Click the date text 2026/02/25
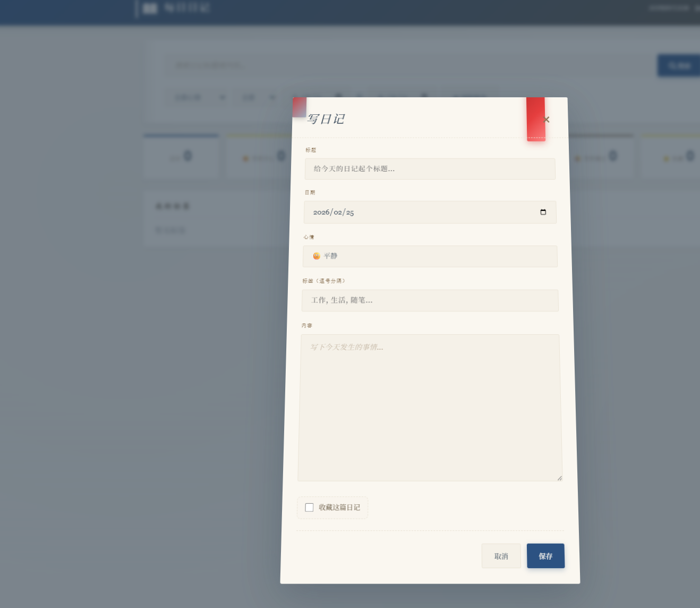 tap(334, 212)
